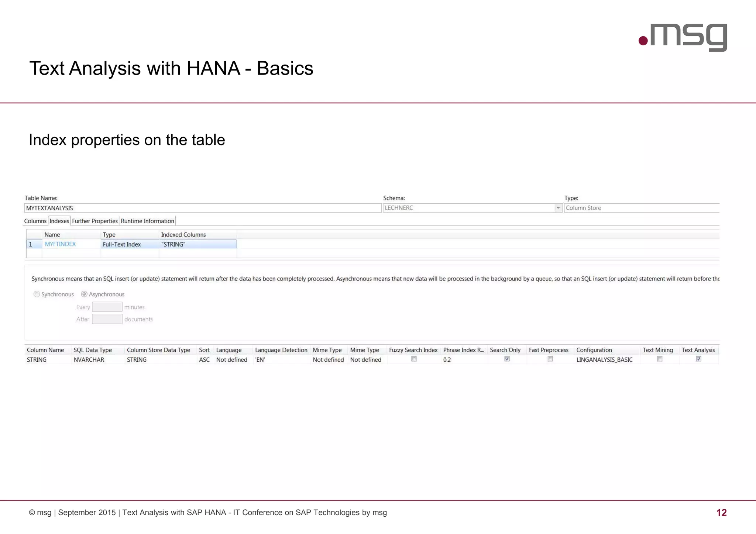Image resolution: width=756 pixels, height=534 pixels.
Task: Switch to the Indexes tab
Action: tap(59, 221)
